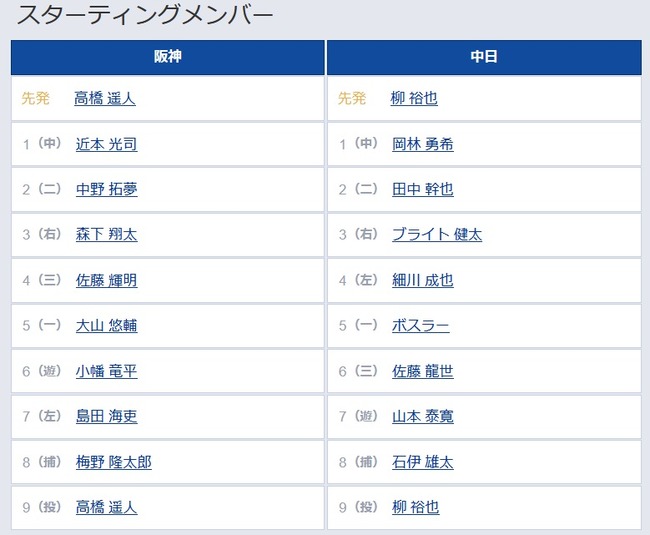Click ボスラー link
This screenshot has width=650, height=535.
421,326
